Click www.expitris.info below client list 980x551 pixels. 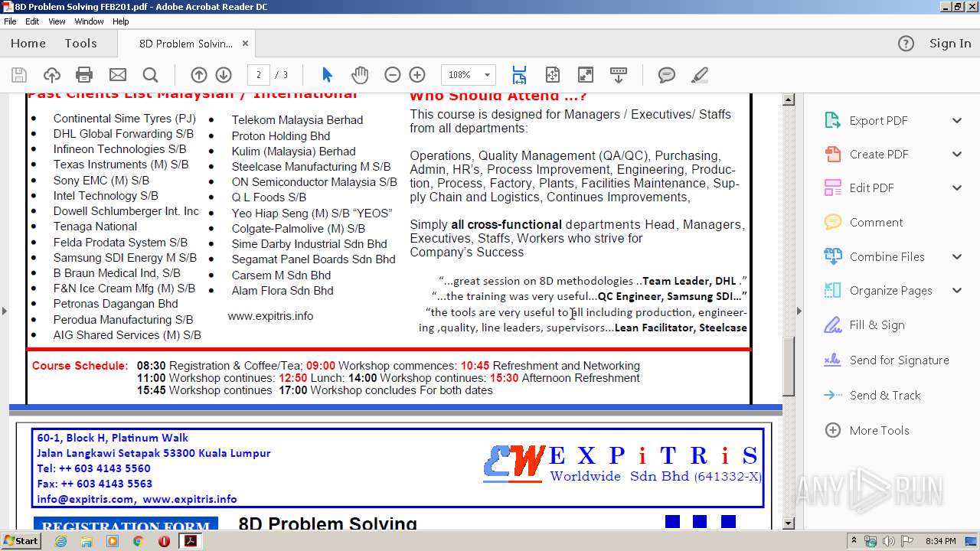[x=270, y=316]
